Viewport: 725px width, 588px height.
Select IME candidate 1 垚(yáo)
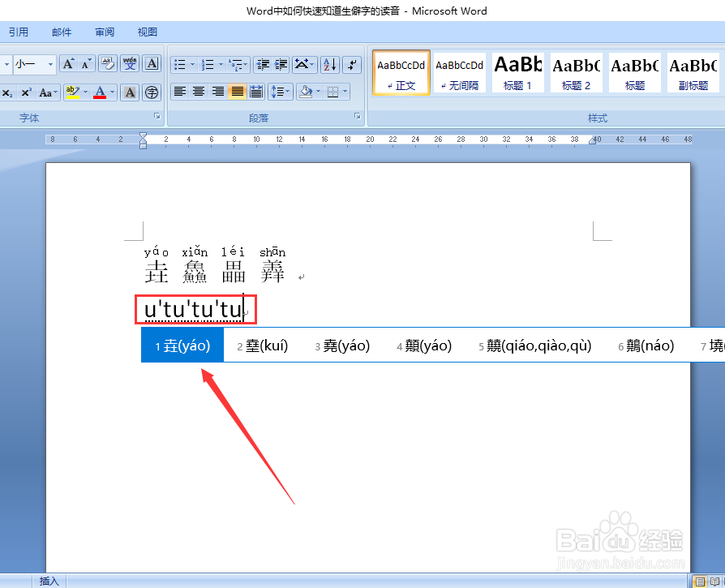pos(182,346)
